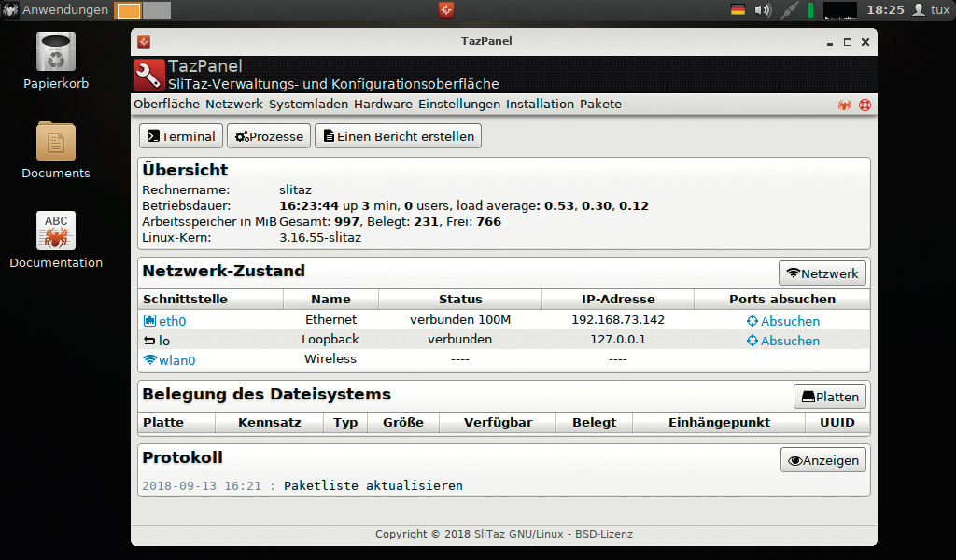Image resolution: width=956 pixels, height=560 pixels.
Task: Open the Documentation spider icon on desktop
Action: click(x=55, y=231)
